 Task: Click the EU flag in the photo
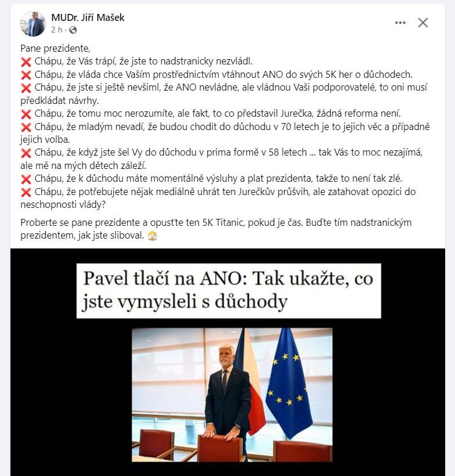(288, 383)
